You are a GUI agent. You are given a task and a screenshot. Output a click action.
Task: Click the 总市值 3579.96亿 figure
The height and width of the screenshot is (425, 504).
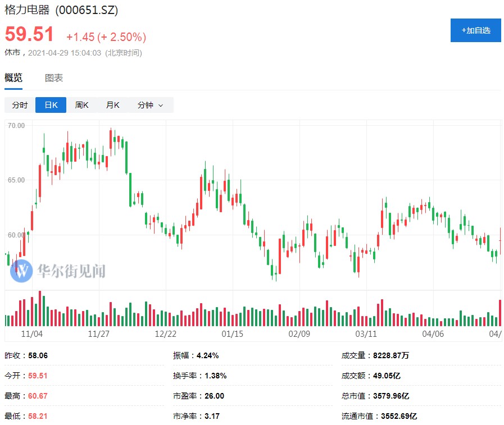(391, 396)
